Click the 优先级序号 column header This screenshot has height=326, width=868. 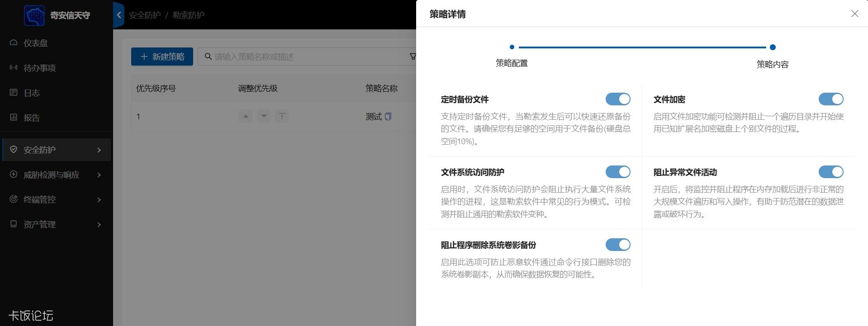tap(156, 88)
